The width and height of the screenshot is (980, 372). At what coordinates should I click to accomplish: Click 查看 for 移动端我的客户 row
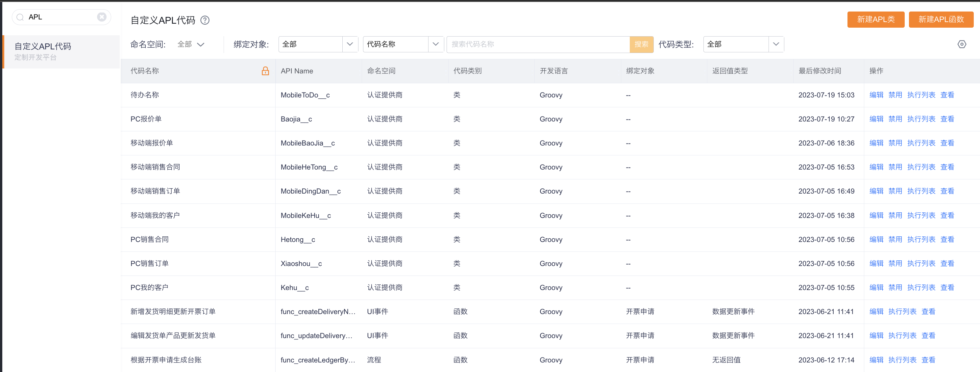(947, 215)
